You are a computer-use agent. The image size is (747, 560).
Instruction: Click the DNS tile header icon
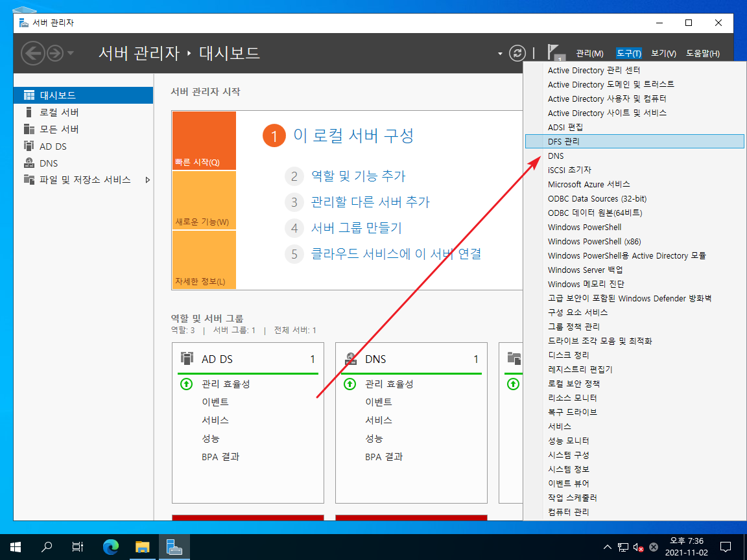coord(351,358)
